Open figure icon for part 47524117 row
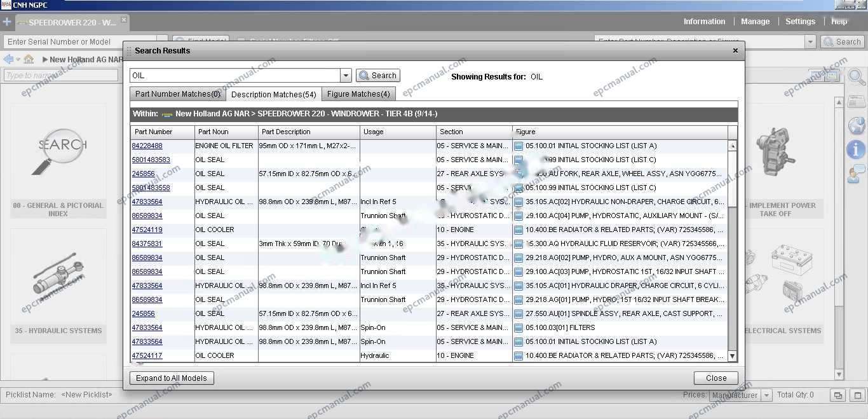The image size is (868, 419). click(x=519, y=355)
